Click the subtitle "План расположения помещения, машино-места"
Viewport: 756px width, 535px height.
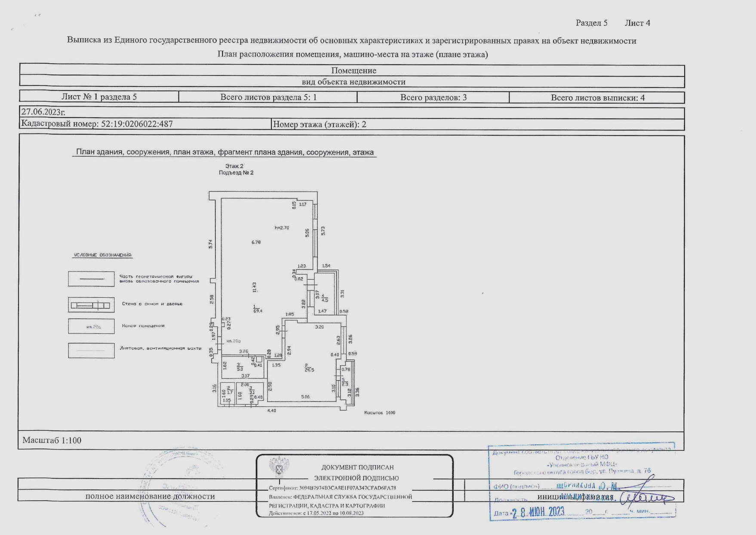click(353, 55)
